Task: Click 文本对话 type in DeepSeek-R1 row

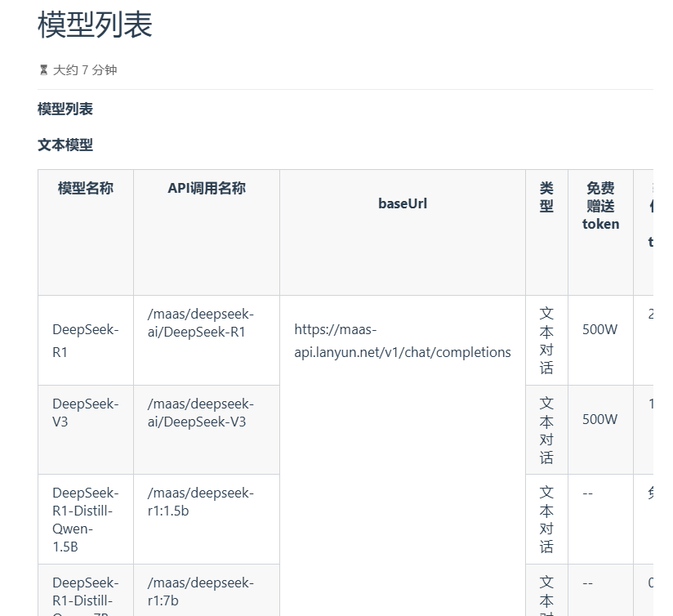Action: [x=546, y=341]
